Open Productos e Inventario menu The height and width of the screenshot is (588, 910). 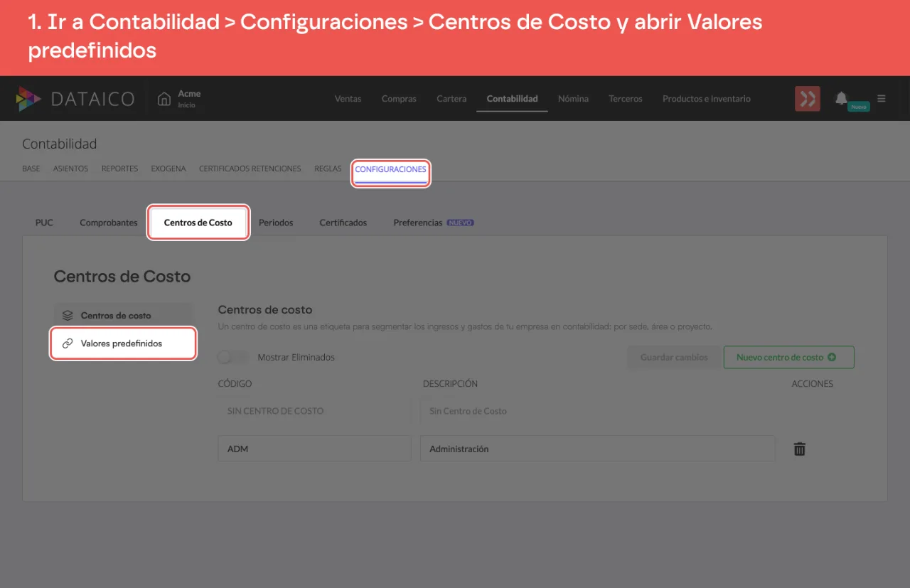coord(707,99)
